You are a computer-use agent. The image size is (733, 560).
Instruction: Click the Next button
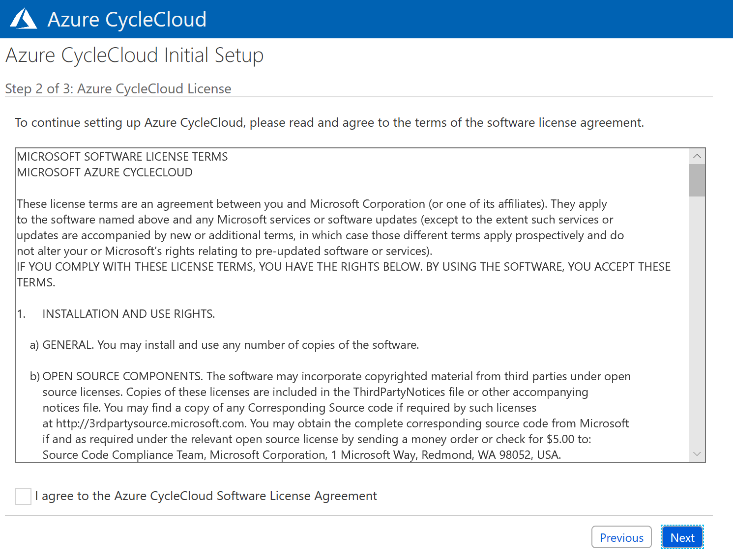pos(682,537)
